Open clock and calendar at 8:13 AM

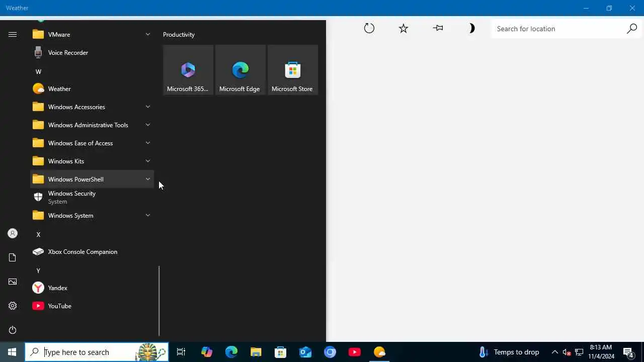[601, 352]
